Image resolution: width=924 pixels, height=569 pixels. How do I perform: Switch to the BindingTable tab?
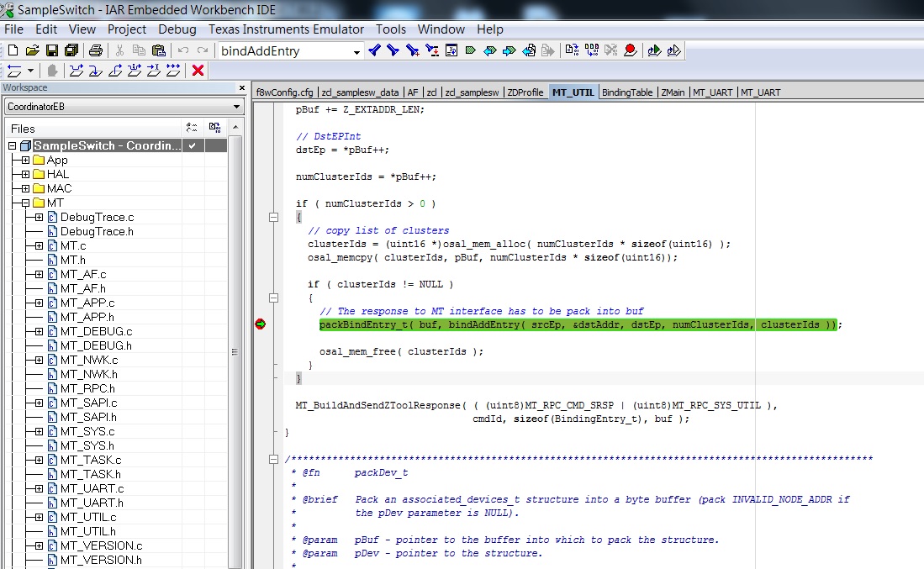627,92
